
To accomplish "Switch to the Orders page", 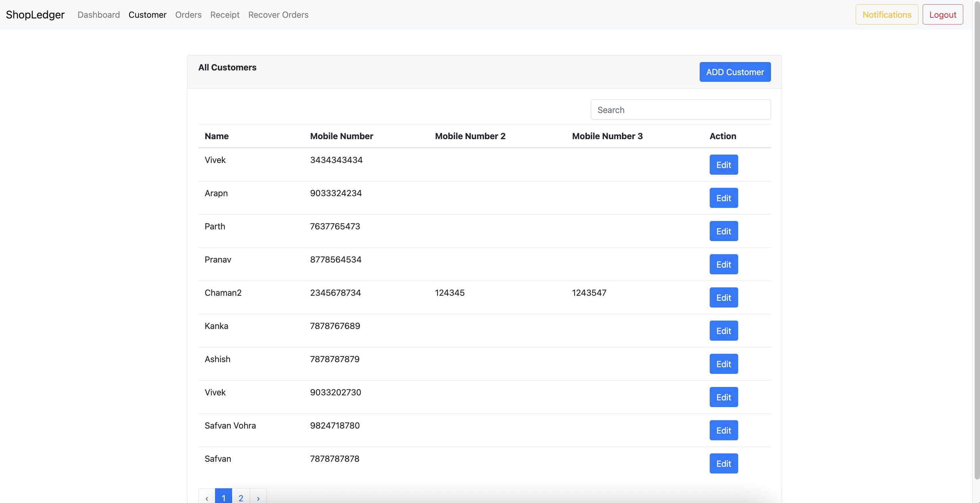I will (x=188, y=14).
